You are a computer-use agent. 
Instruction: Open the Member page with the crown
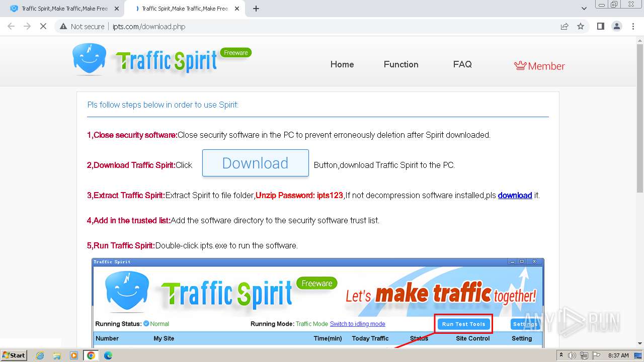[539, 66]
